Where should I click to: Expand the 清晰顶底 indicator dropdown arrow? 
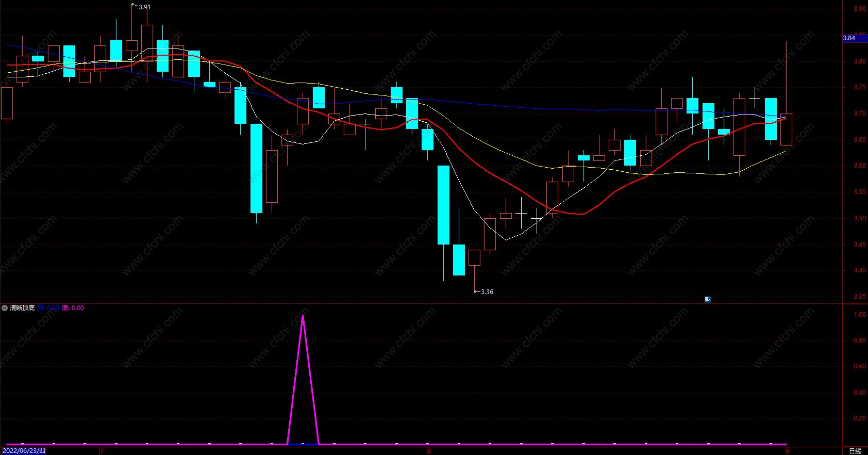tap(5, 308)
